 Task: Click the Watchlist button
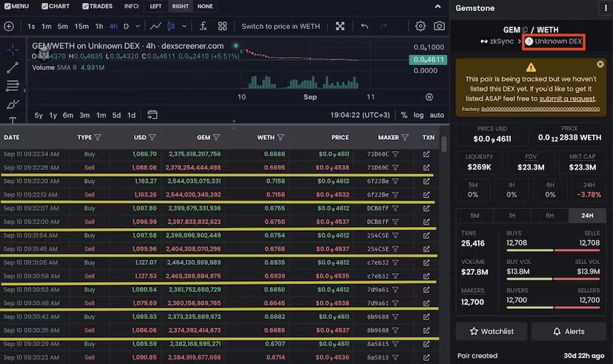(x=490, y=331)
